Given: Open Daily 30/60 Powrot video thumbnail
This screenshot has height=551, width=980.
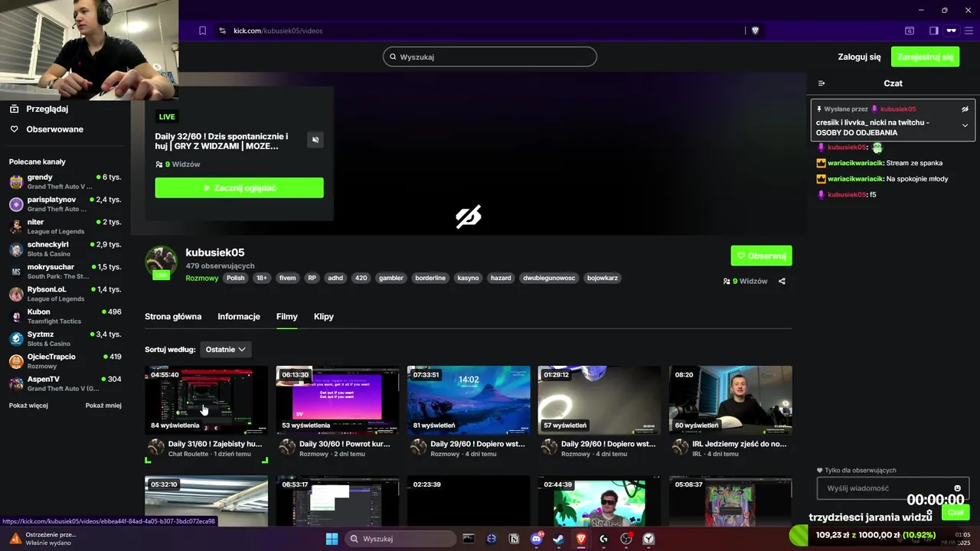Looking at the screenshot, I should [x=338, y=400].
